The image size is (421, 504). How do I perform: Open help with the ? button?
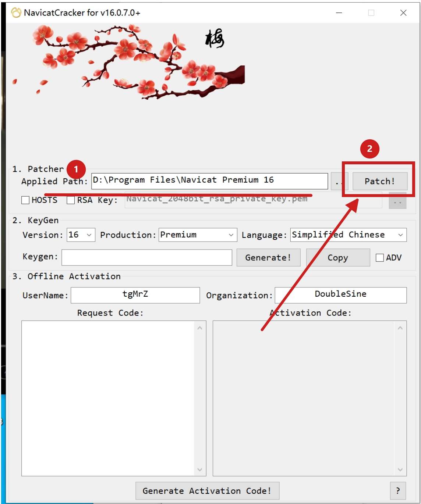coord(398,491)
